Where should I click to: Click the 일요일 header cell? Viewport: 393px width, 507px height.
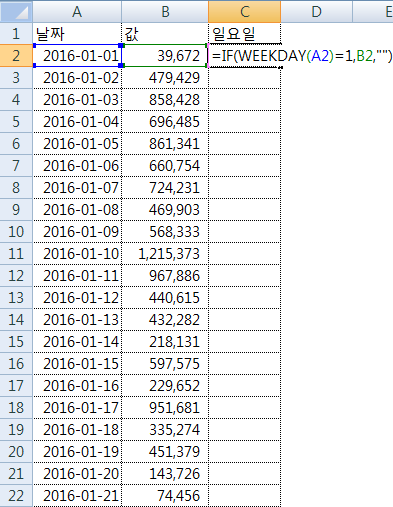[245, 34]
